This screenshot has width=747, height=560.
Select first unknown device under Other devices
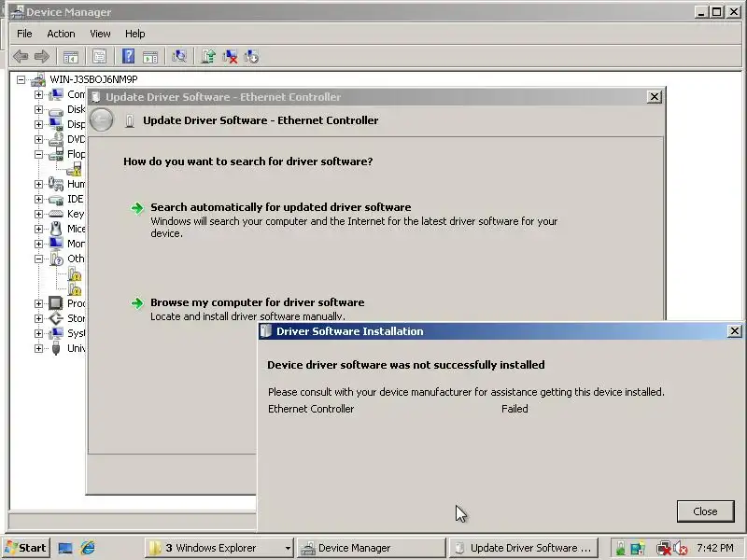pos(75,273)
